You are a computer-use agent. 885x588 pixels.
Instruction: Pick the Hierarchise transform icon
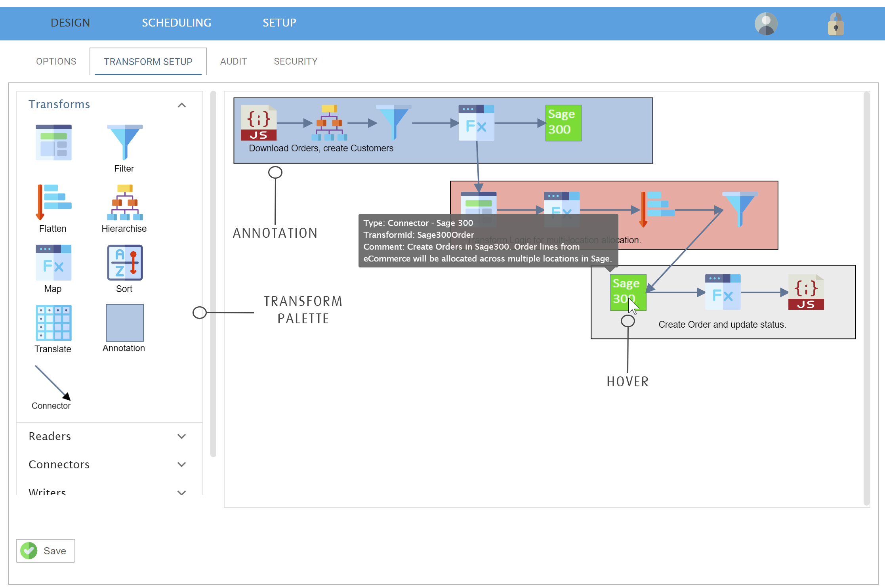pos(124,202)
